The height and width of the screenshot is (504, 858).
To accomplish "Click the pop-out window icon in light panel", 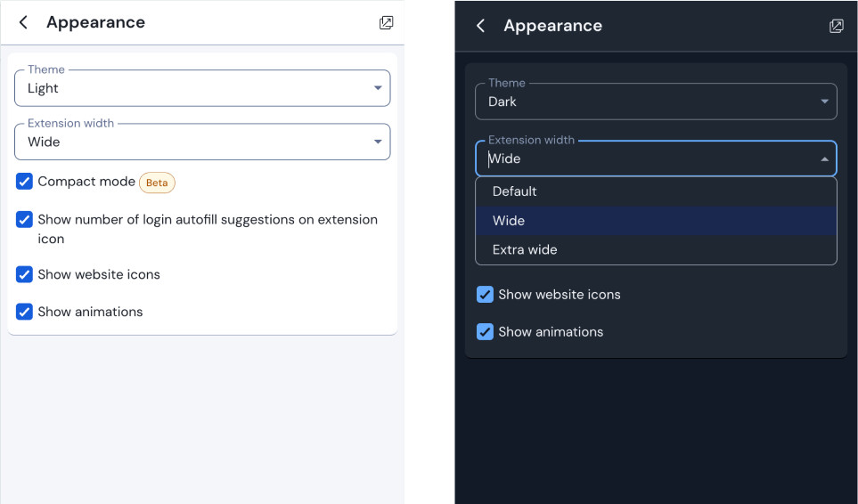I will [x=386, y=22].
